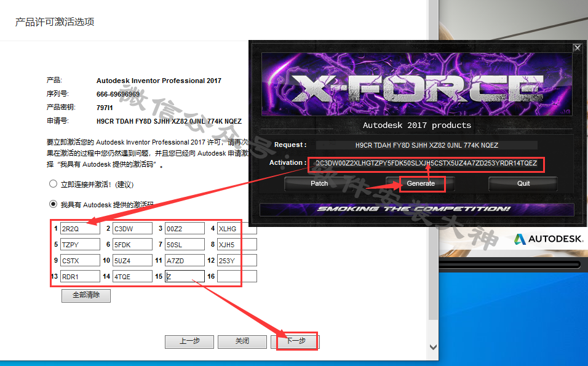Click the 上一步 previous step button
The width and height of the screenshot is (588, 366).
pyautogui.click(x=189, y=341)
